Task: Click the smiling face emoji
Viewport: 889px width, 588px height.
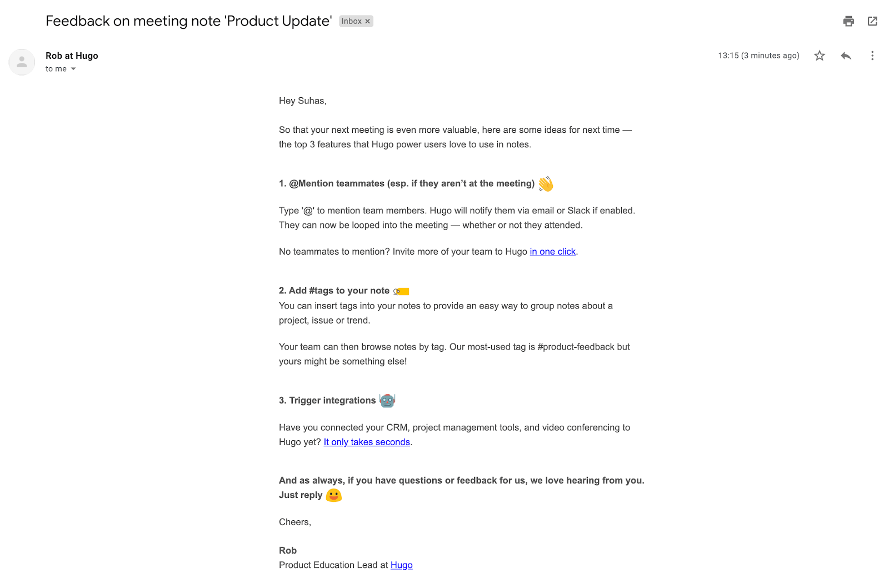Action: tap(333, 495)
